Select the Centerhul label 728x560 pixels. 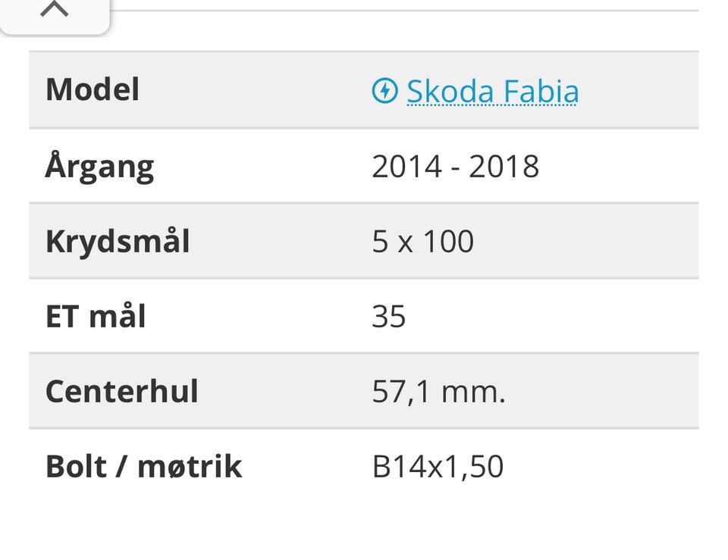click(x=121, y=391)
